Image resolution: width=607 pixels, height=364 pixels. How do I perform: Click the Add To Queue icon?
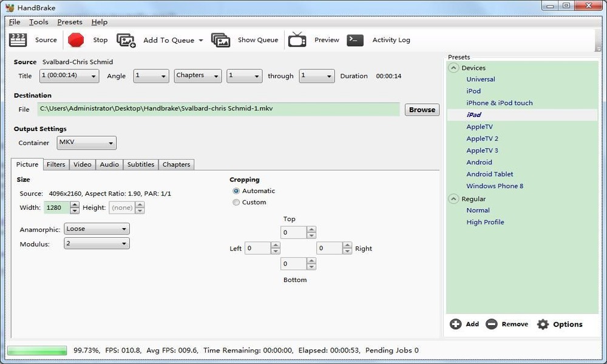tap(126, 40)
